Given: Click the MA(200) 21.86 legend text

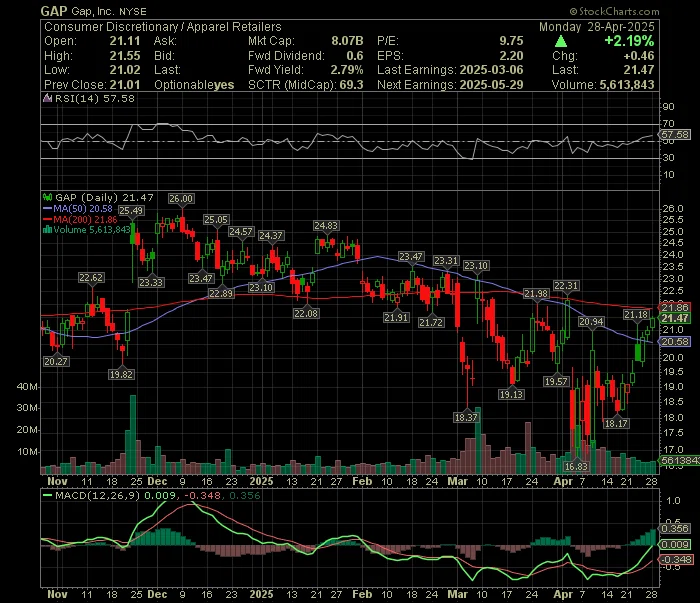Looking at the screenshot, I should pyautogui.click(x=85, y=220).
